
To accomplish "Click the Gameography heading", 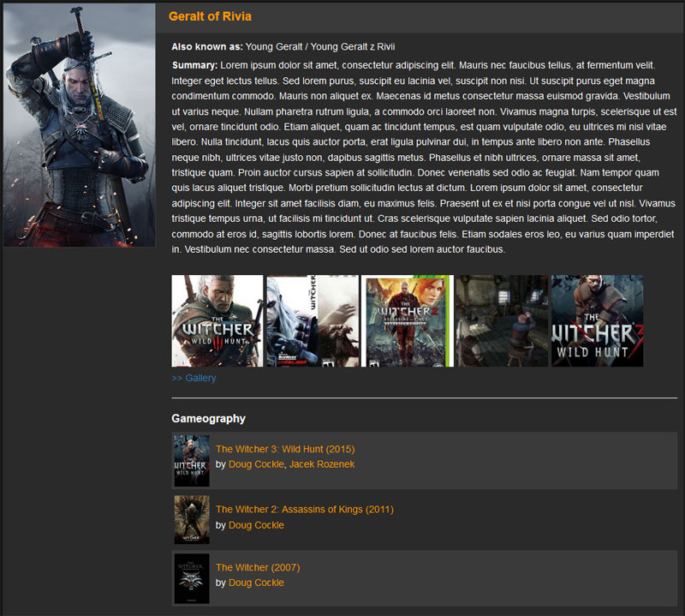I will click(x=208, y=419).
